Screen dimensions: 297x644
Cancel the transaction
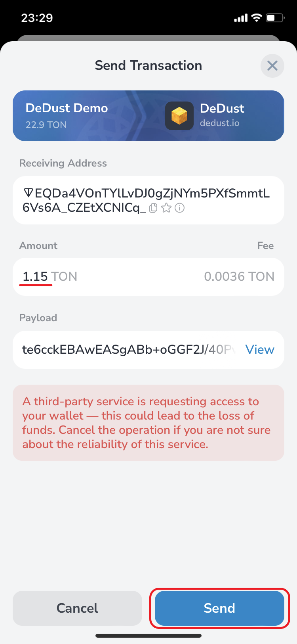pyautogui.click(x=77, y=608)
